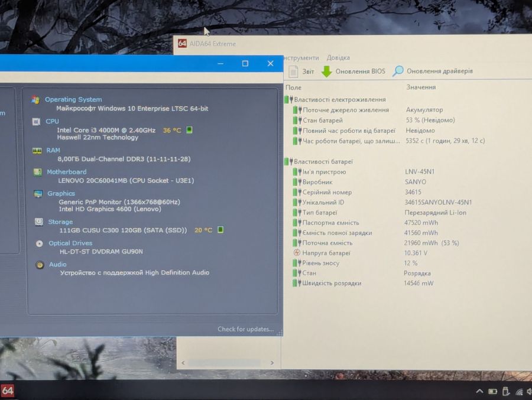Image resolution: width=532 pixels, height=400 pixels.
Task: Click the lightning icon beside Напруга батареї
Action: [297, 253]
